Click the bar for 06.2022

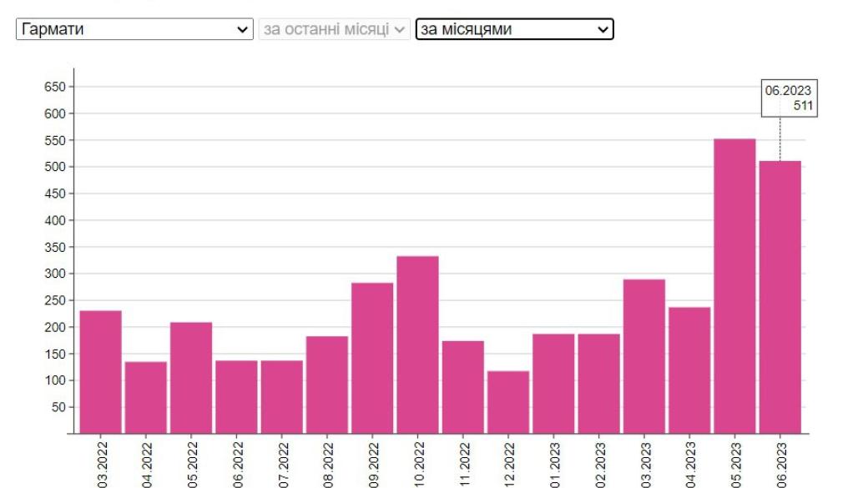[236, 397]
